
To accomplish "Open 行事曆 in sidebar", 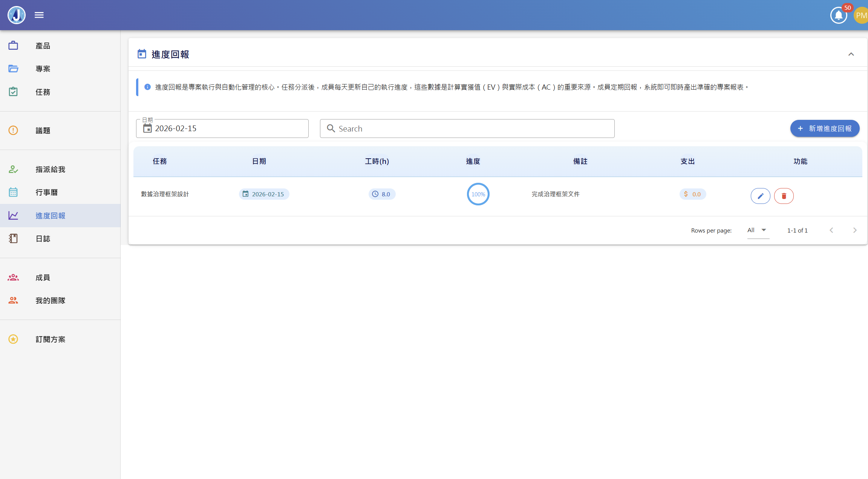I will [x=47, y=192].
